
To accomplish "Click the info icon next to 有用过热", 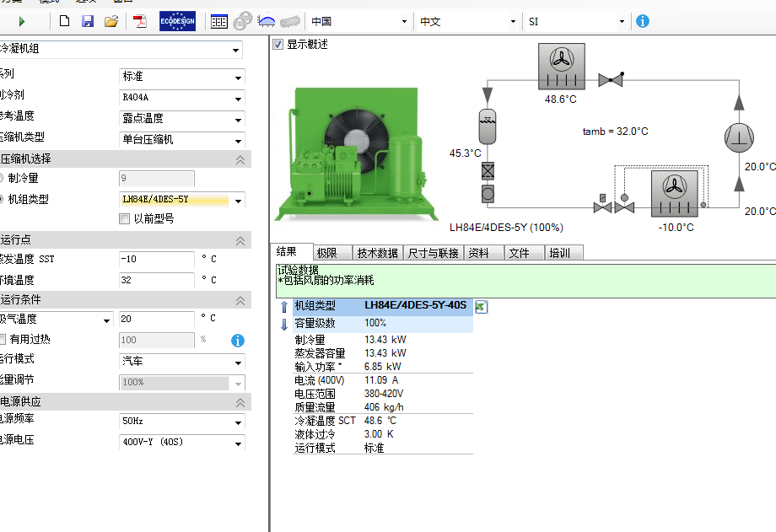I will pyautogui.click(x=238, y=341).
